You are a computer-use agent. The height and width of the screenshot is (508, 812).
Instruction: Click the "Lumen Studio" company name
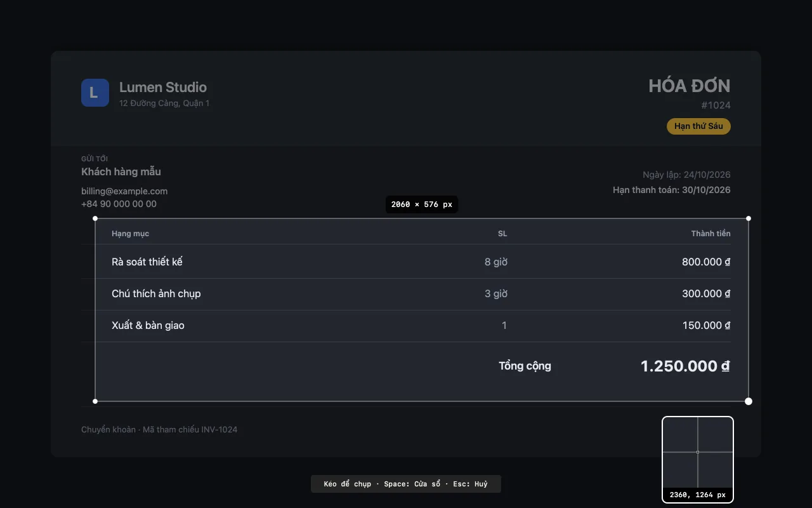163,87
